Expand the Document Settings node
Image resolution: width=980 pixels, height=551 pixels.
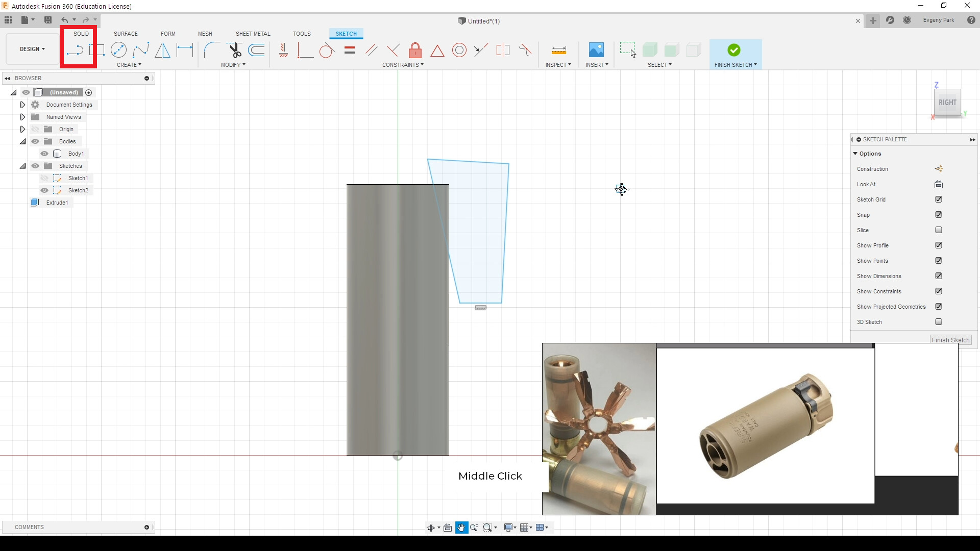point(22,105)
